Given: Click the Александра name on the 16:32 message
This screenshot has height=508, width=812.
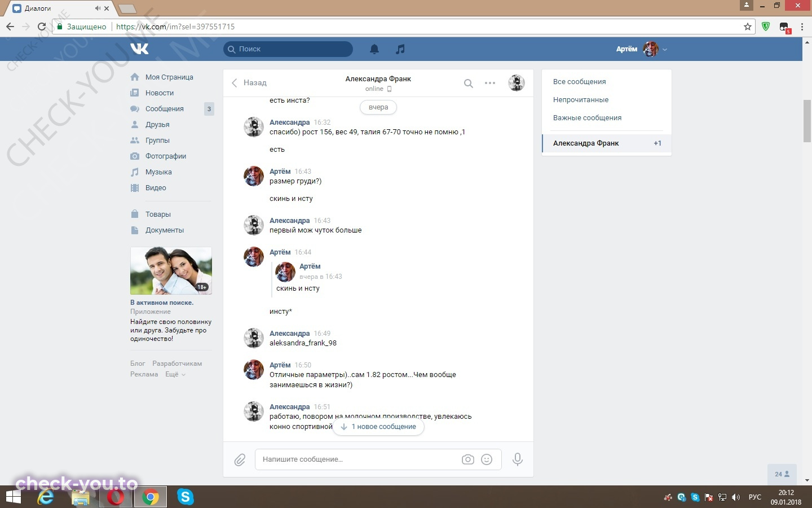Looking at the screenshot, I should tap(289, 122).
